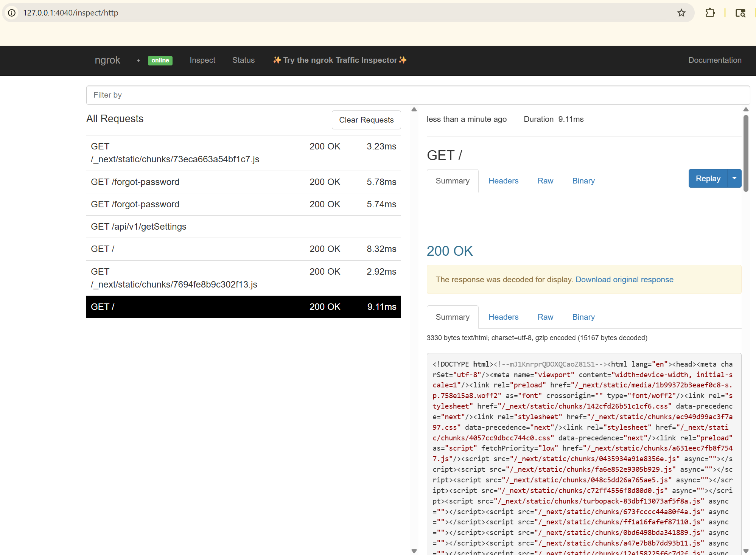756x555 pixels.
Task: Click the scroll-up arrow above the request details
Action: (x=414, y=109)
